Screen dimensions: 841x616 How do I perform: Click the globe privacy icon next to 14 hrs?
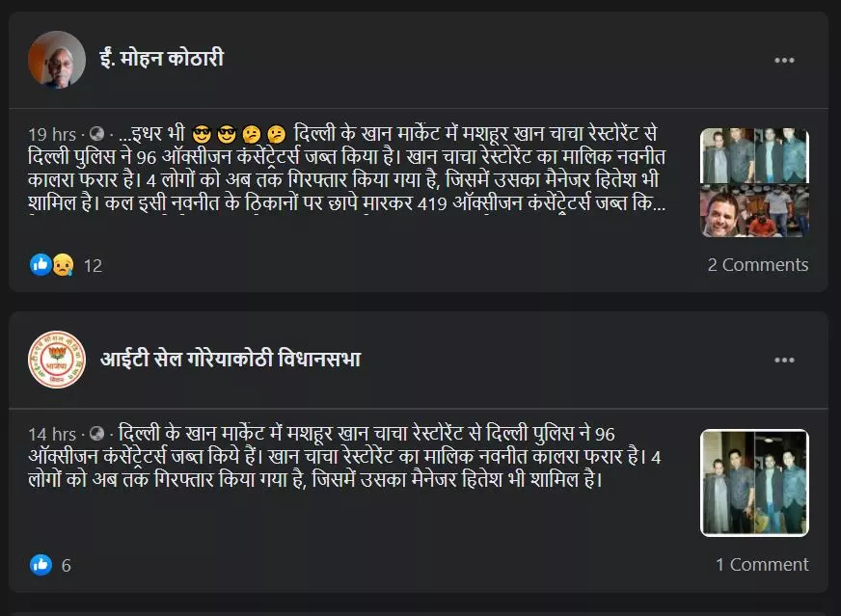(96, 433)
